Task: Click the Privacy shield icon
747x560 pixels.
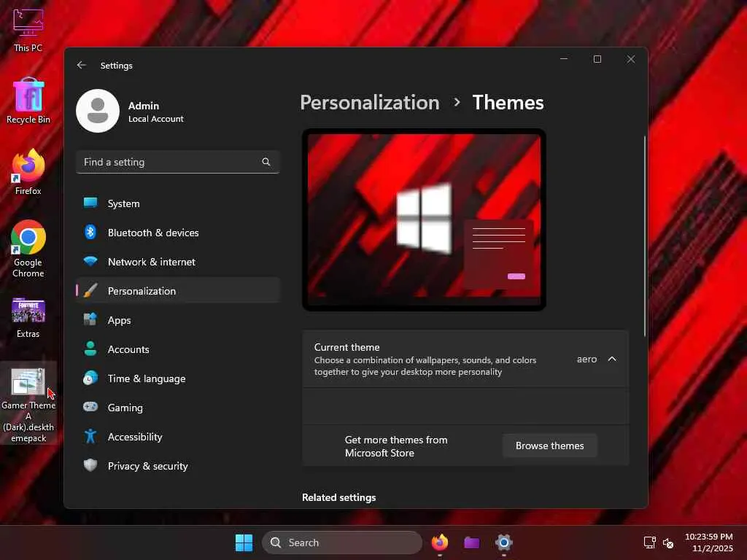Action: pos(90,465)
